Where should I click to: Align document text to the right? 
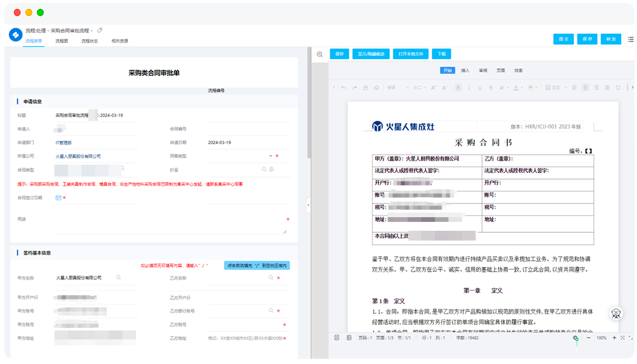click(596, 88)
